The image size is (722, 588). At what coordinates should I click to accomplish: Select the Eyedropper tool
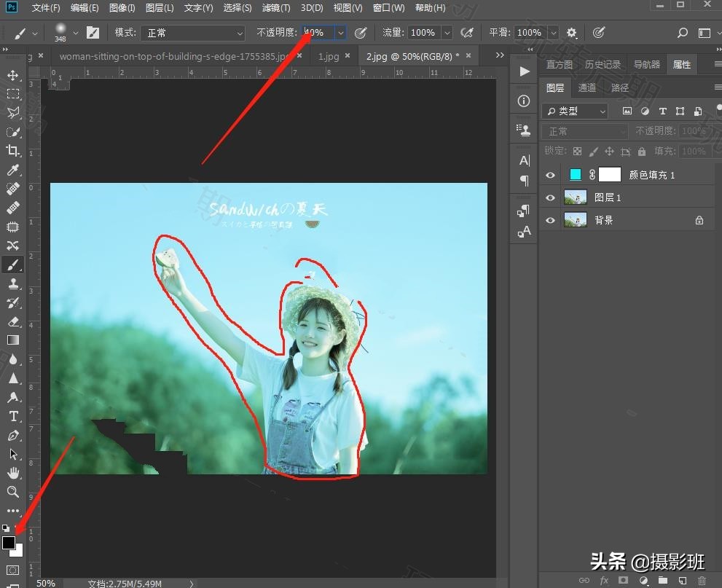click(x=13, y=170)
